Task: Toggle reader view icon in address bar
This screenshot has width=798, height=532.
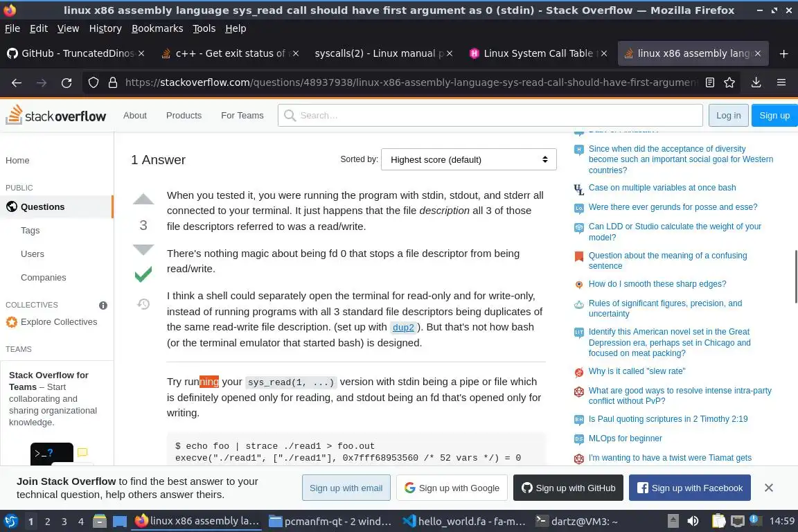Action: pyautogui.click(x=710, y=82)
